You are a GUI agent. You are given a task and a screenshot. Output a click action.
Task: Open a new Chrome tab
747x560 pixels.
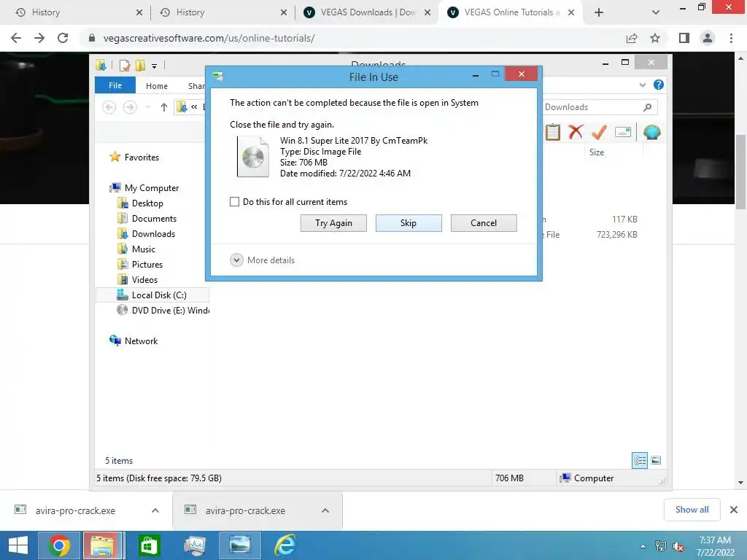click(599, 12)
